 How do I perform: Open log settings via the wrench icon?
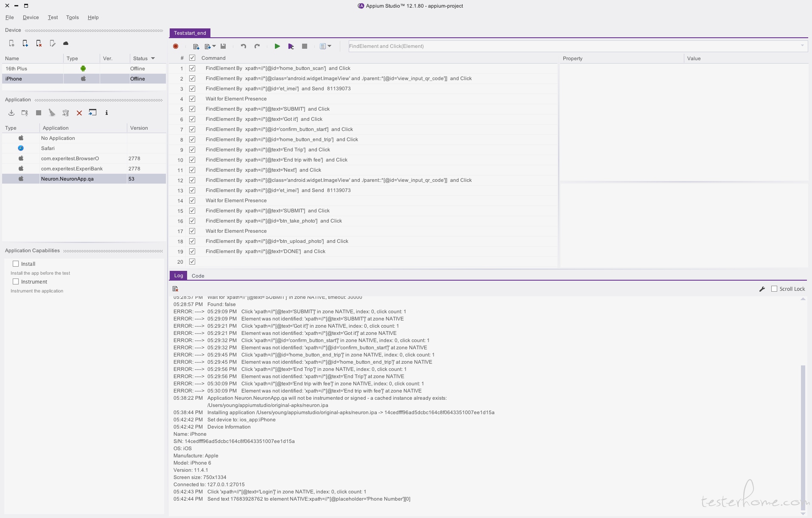point(762,289)
